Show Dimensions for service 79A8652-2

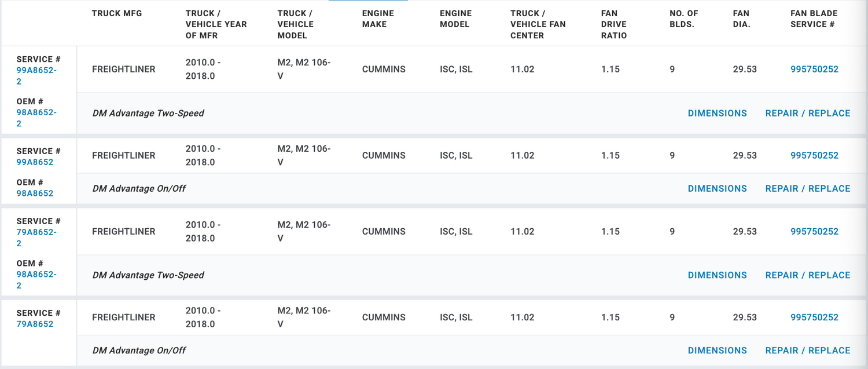[717, 275]
